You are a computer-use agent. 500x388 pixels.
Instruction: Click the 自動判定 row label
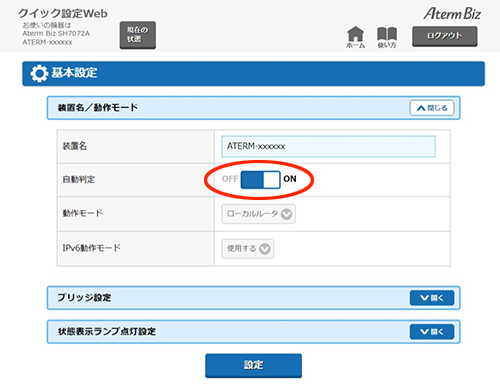click(79, 180)
